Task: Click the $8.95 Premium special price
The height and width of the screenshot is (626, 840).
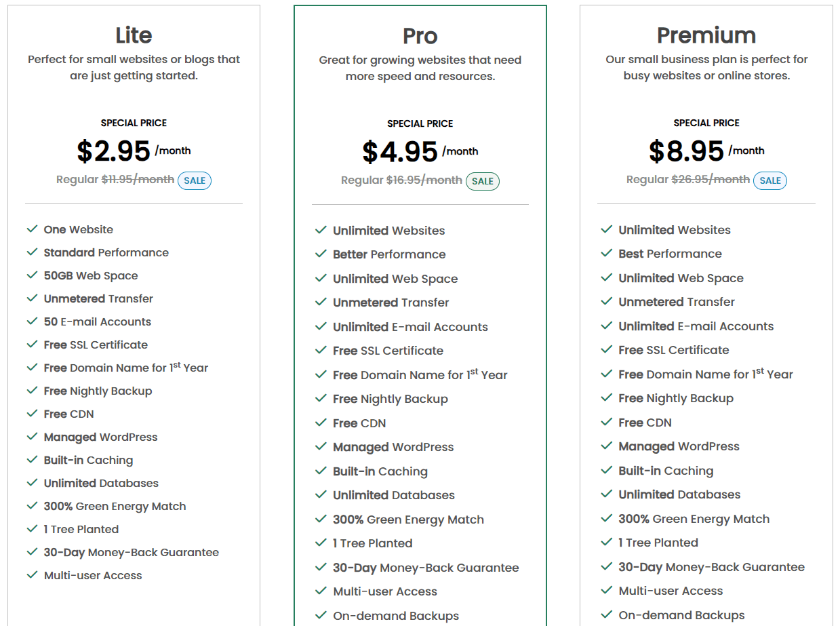Action: pyautogui.click(x=686, y=151)
